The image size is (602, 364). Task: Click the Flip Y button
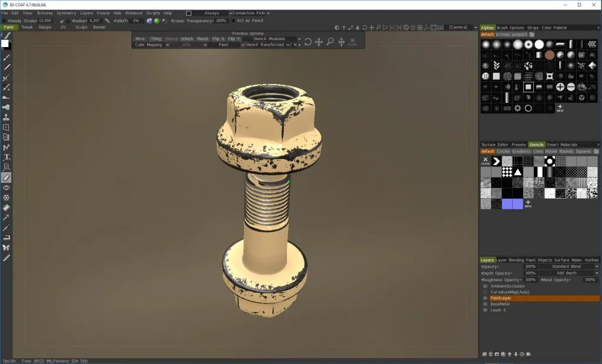pyautogui.click(x=234, y=39)
